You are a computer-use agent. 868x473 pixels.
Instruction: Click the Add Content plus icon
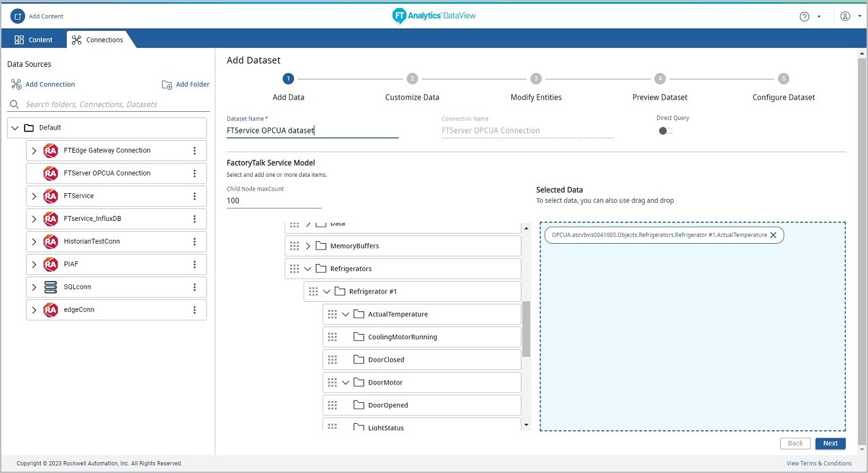click(18, 16)
